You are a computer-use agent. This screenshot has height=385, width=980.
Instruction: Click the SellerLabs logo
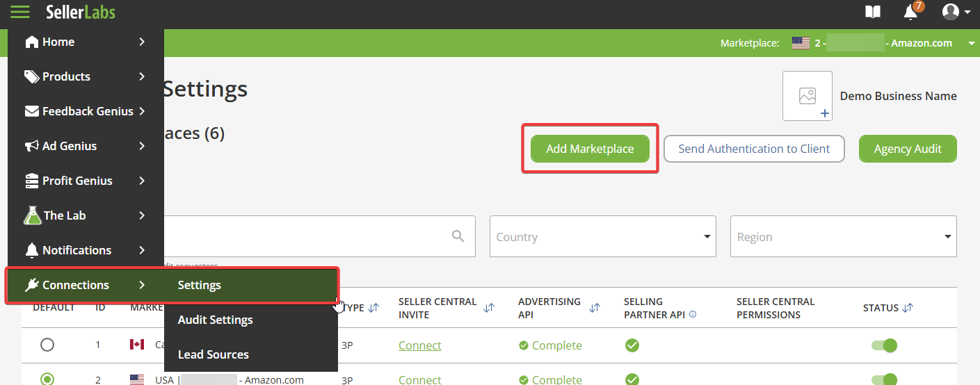[81, 12]
